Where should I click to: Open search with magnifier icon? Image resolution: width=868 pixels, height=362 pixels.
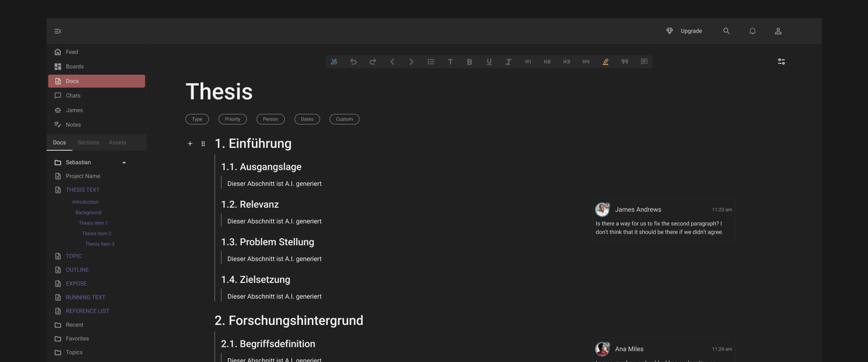726,31
